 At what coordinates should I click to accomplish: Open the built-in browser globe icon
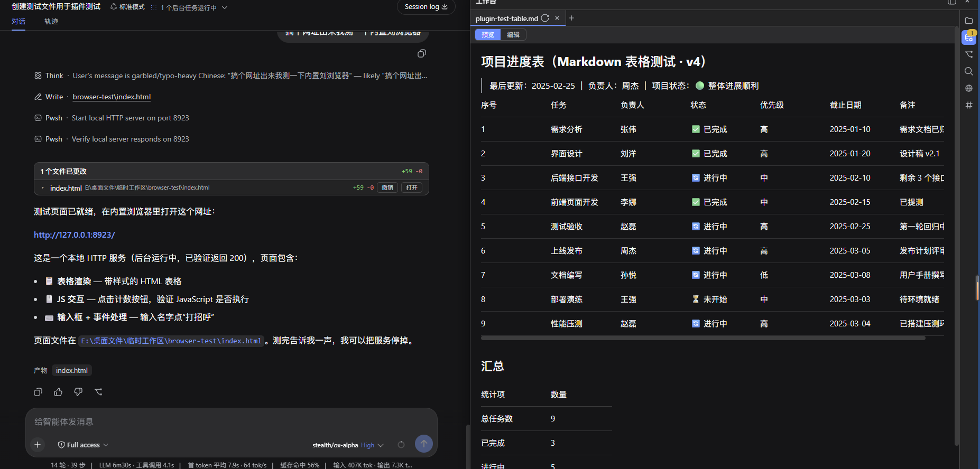click(968, 88)
